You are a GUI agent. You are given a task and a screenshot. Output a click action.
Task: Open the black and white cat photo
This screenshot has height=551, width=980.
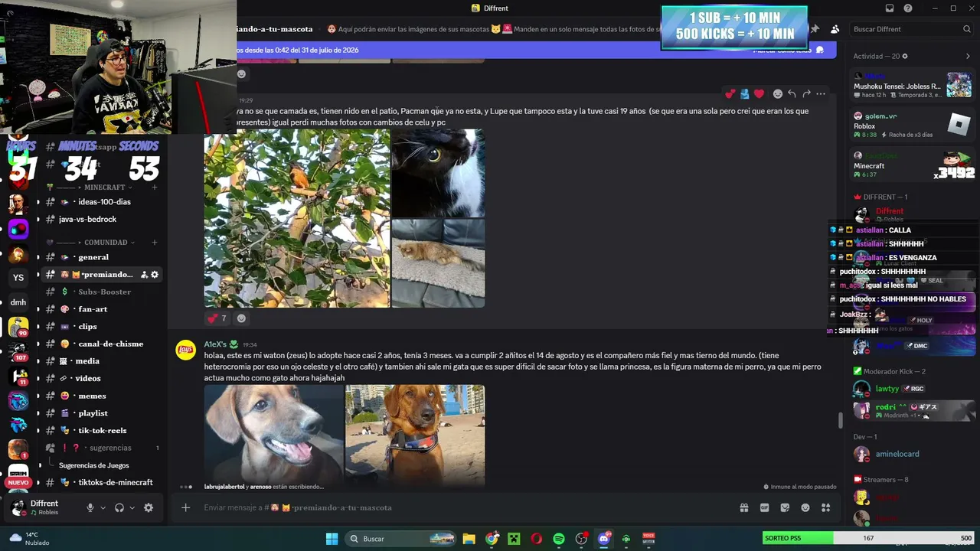438,173
